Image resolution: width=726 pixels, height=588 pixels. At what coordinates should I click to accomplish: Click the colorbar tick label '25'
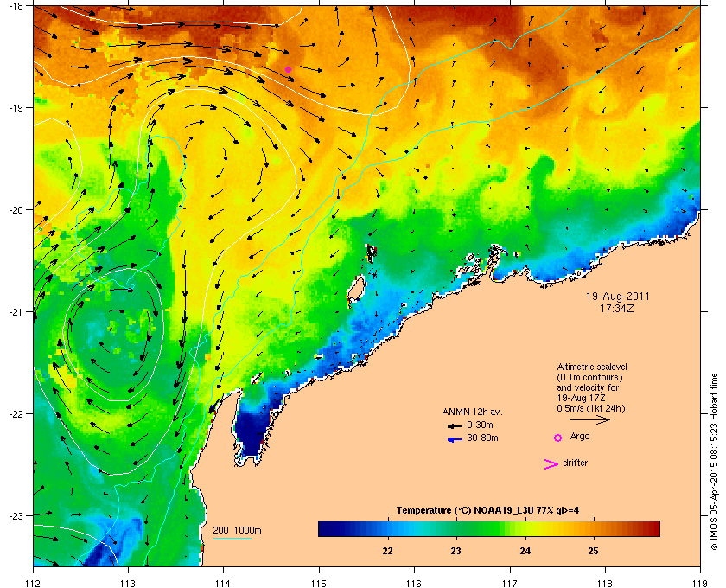(593, 551)
